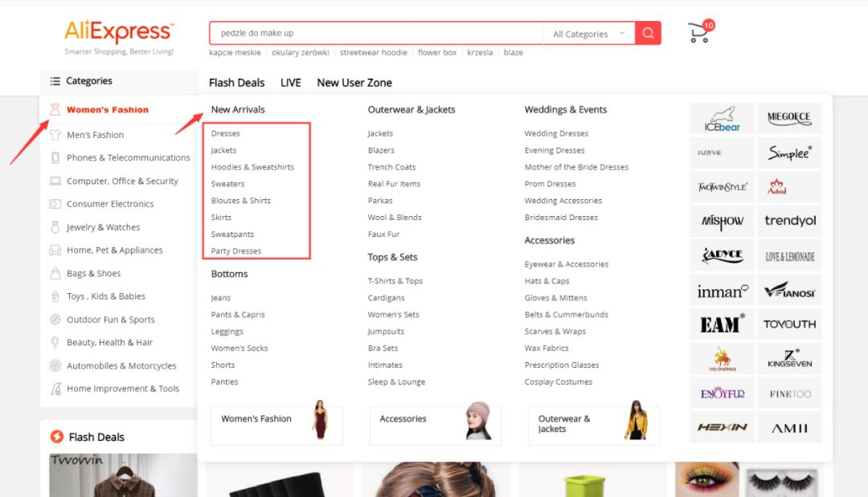The width and height of the screenshot is (868, 497).
Task: Select the Women's Fashion dress icon
Action: (55, 109)
